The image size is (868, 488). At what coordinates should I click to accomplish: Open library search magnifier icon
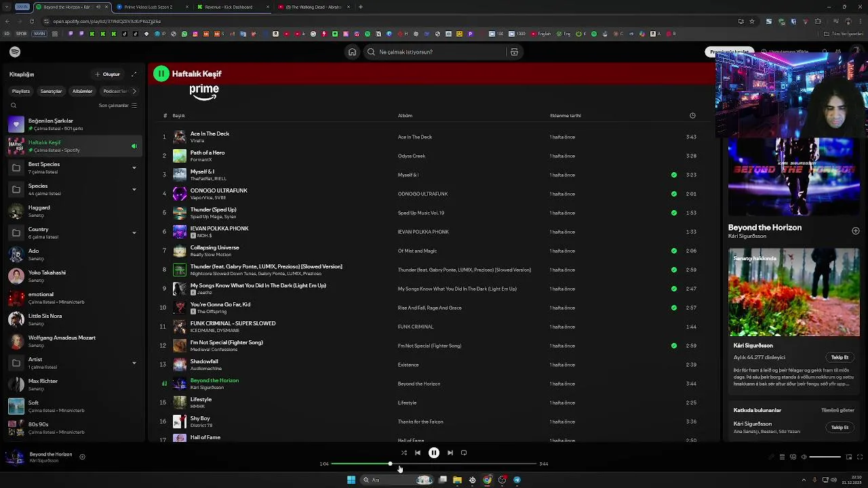tap(13, 106)
